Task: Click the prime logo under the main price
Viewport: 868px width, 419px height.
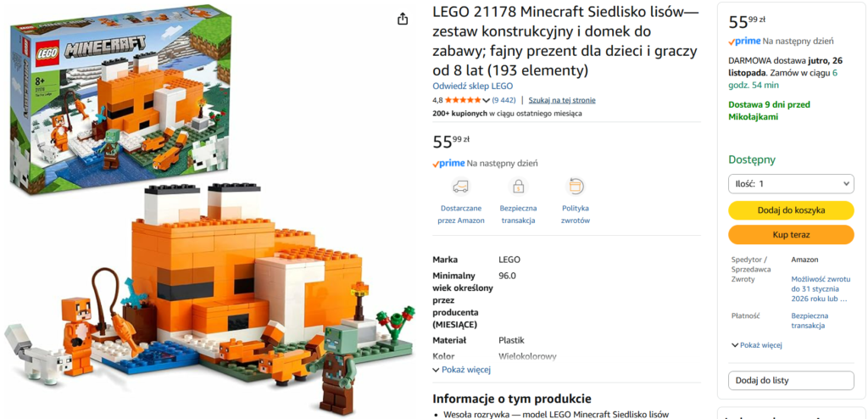Action: tap(448, 164)
